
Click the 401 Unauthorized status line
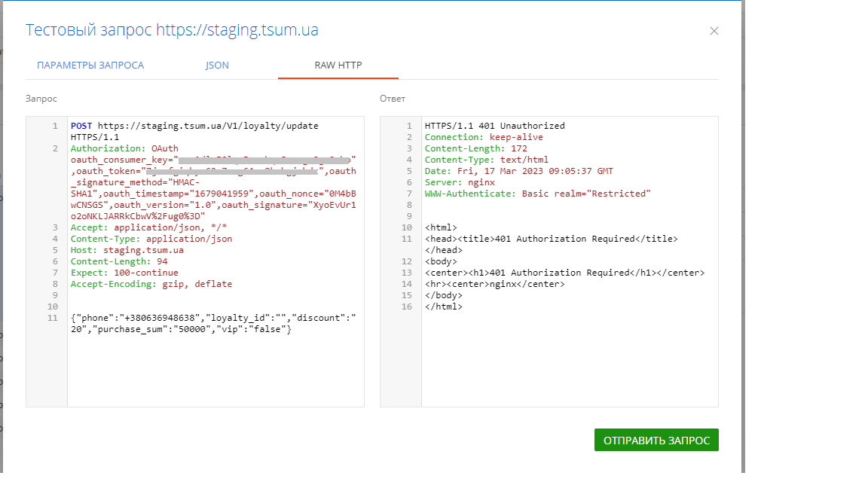coord(495,127)
